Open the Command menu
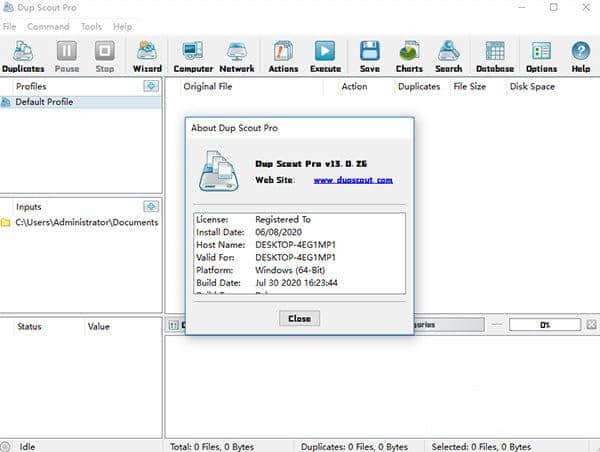This screenshot has height=452, width=600. (x=48, y=26)
